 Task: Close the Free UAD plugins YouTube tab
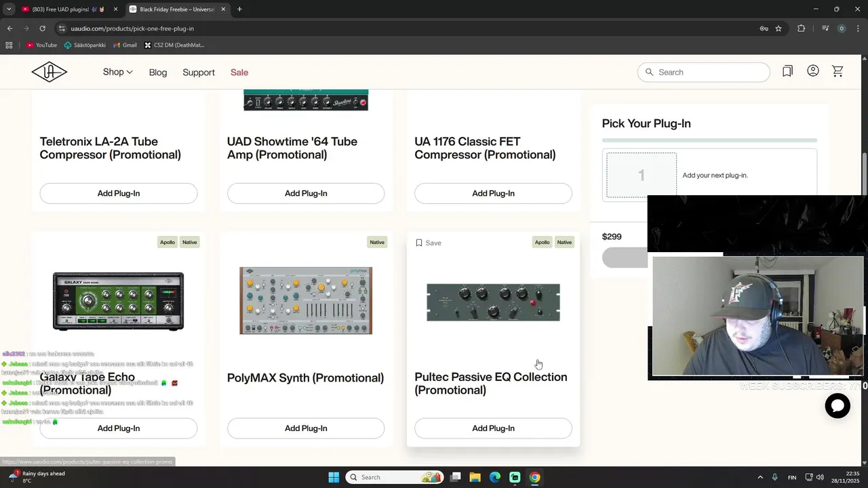(x=115, y=9)
